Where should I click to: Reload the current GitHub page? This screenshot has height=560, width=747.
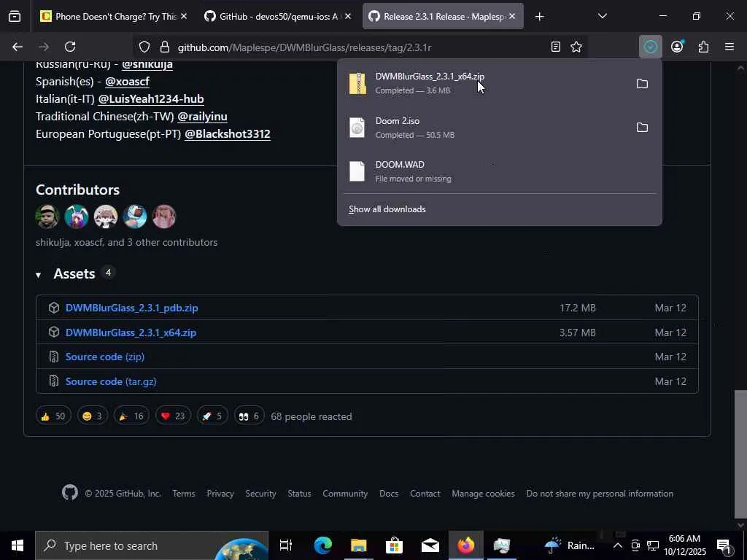[70, 47]
